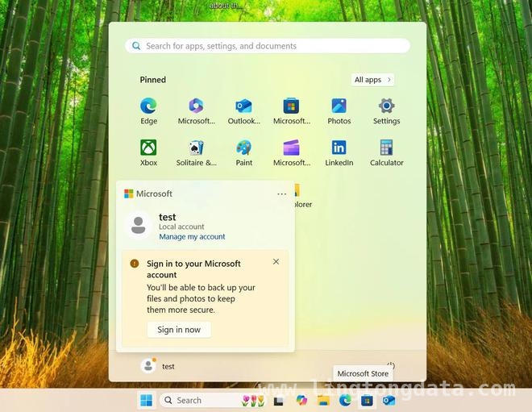Click "Sign in to your Microsoft account" heading
This screenshot has height=412, width=532.
pos(193,269)
